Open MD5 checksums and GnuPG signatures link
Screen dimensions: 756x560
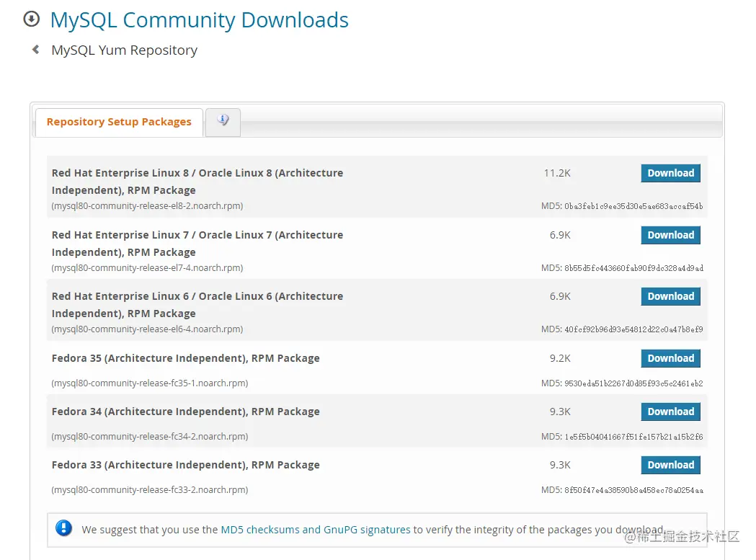coord(316,530)
